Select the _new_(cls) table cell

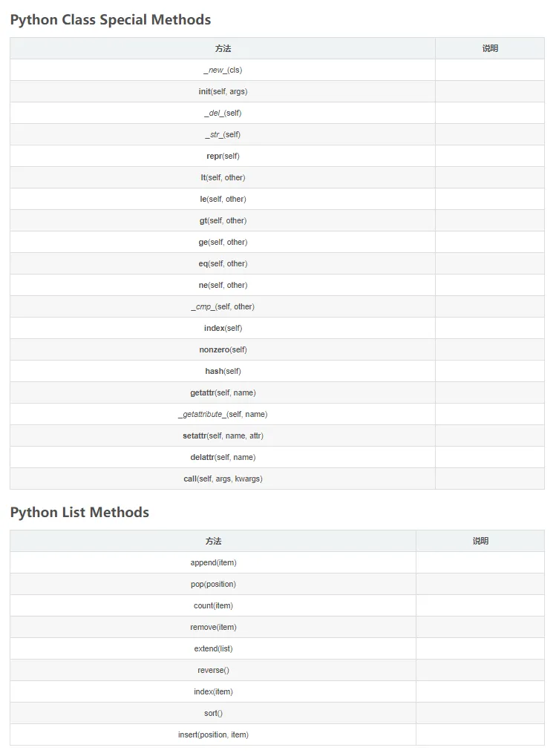tap(223, 70)
